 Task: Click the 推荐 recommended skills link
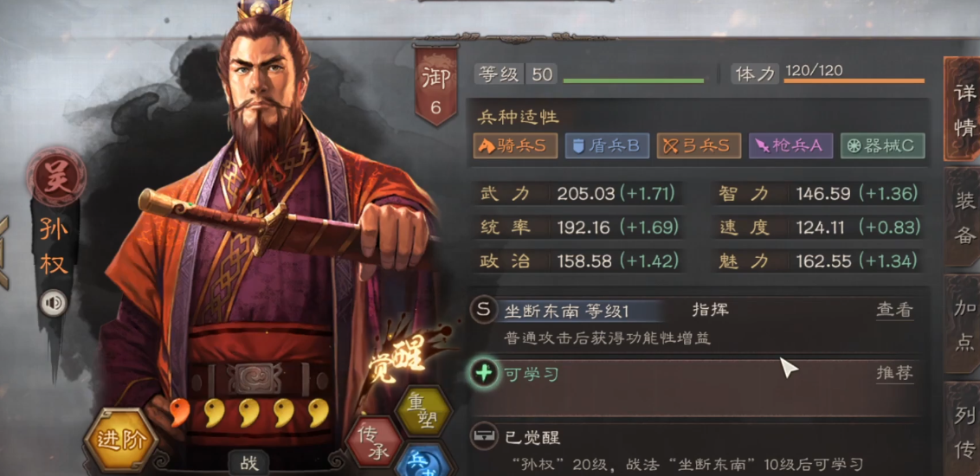click(894, 374)
